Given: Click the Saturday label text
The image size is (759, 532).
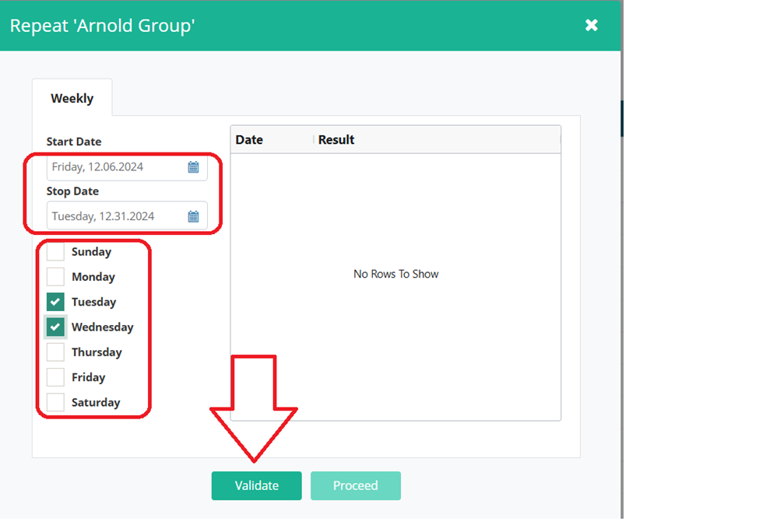Looking at the screenshot, I should click(x=96, y=402).
